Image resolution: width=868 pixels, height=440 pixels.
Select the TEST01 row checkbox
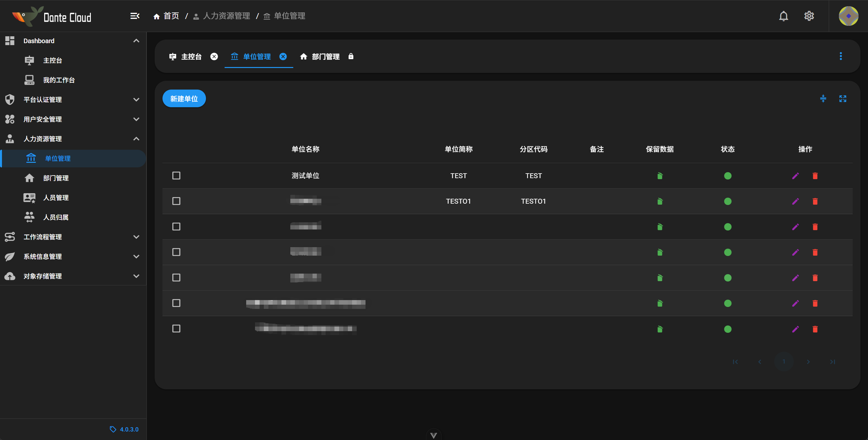[x=176, y=201]
